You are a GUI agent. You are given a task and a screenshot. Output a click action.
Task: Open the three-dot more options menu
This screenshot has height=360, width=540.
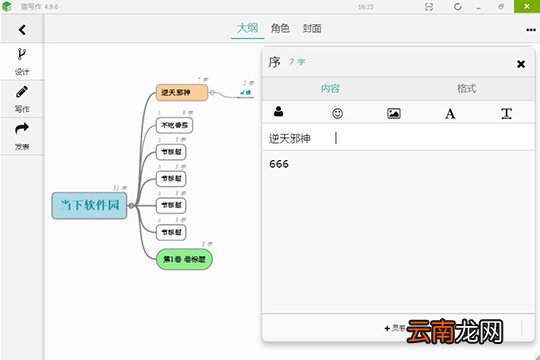pos(531,30)
